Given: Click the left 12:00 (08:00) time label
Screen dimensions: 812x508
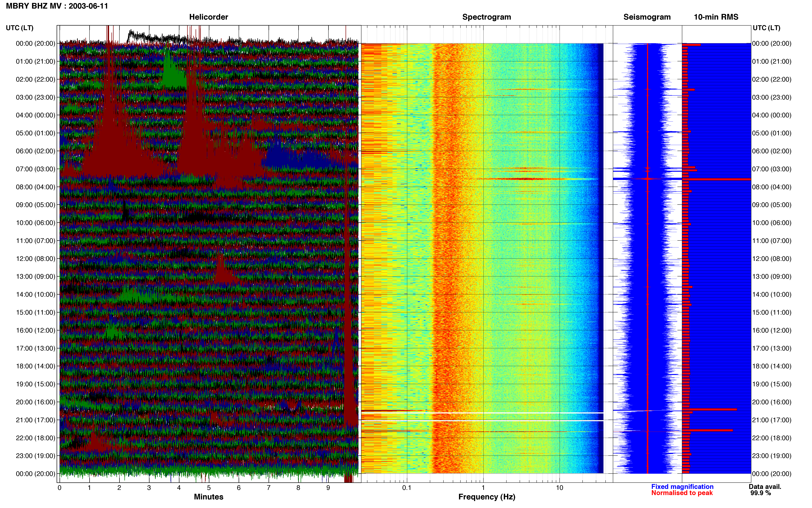Looking at the screenshot, I should pyautogui.click(x=36, y=259).
